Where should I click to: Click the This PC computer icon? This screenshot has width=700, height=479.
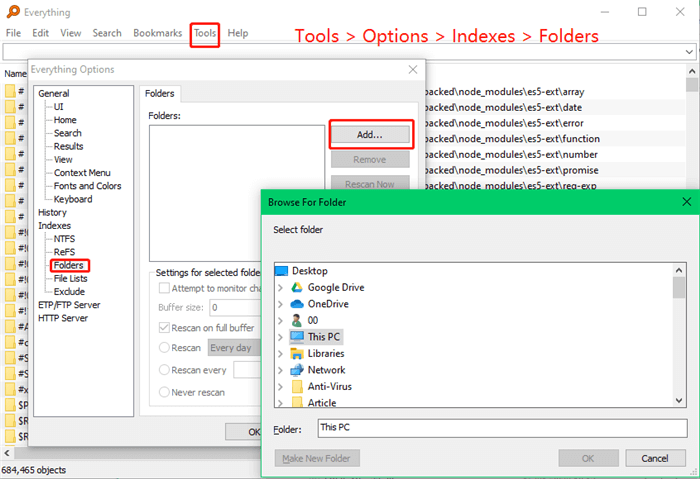pos(297,337)
